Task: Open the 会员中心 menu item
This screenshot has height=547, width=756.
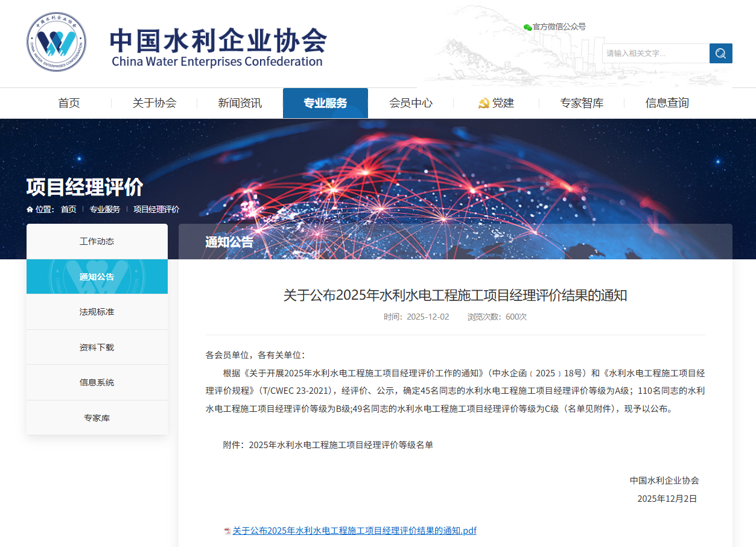Action: pos(411,103)
